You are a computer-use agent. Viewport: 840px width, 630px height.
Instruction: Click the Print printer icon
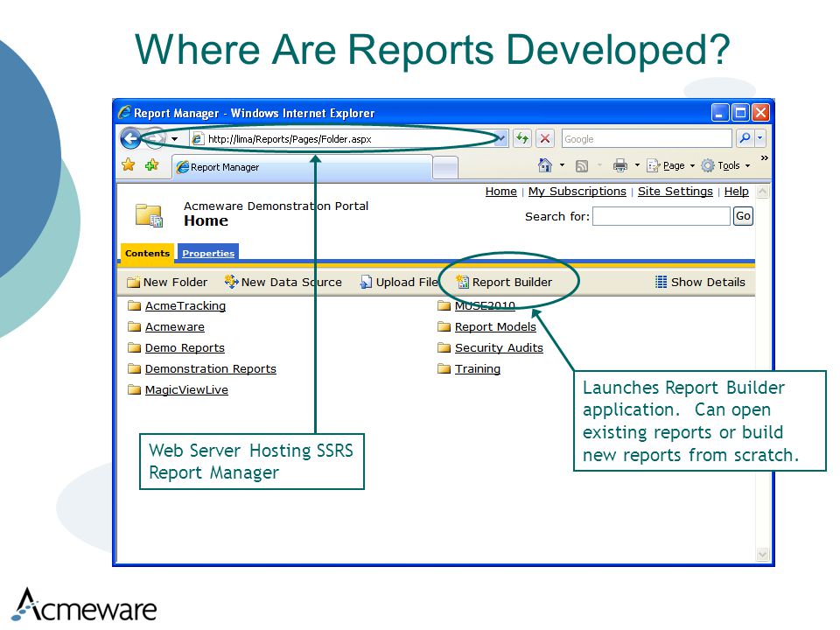pyautogui.click(x=619, y=165)
